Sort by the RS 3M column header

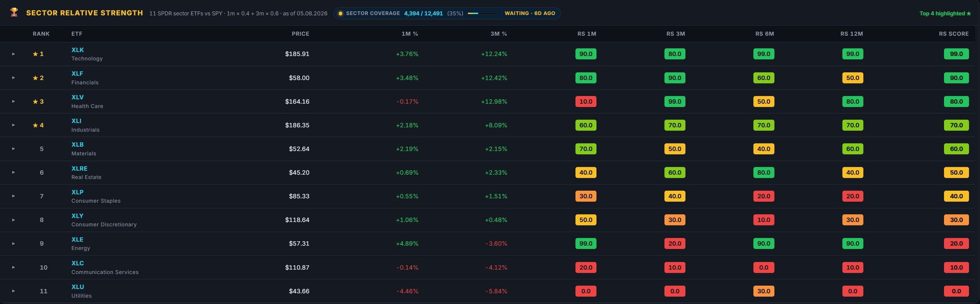pyautogui.click(x=675, y=34)
